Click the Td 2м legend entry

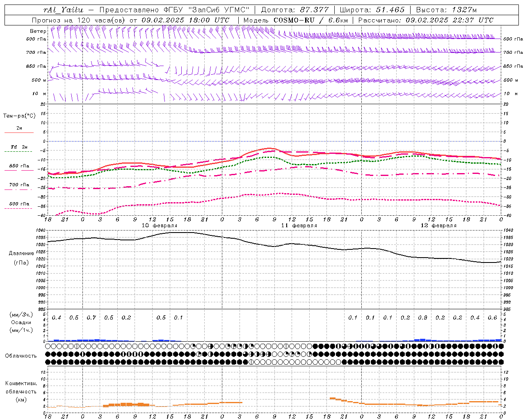point(19,147)
